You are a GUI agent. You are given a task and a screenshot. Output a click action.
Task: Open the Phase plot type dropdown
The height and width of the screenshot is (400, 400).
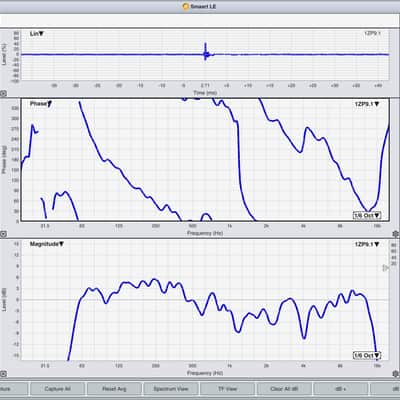pyautogui.click(x=41, y=104)
